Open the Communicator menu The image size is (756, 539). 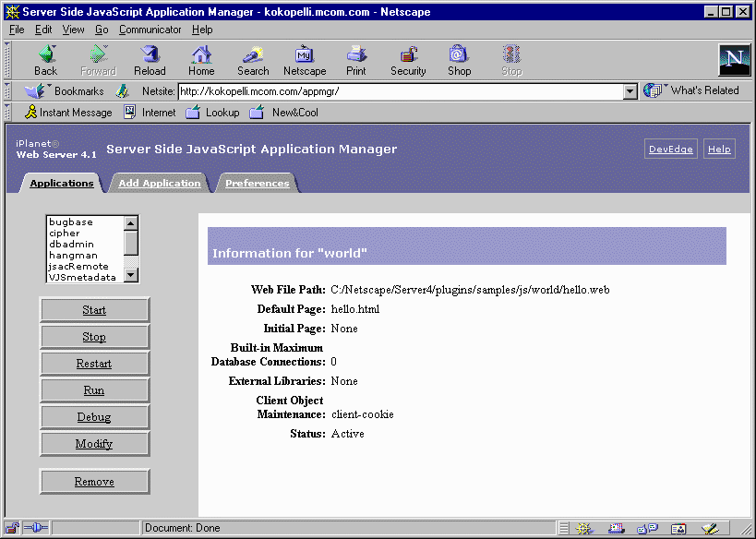[150, 30]
